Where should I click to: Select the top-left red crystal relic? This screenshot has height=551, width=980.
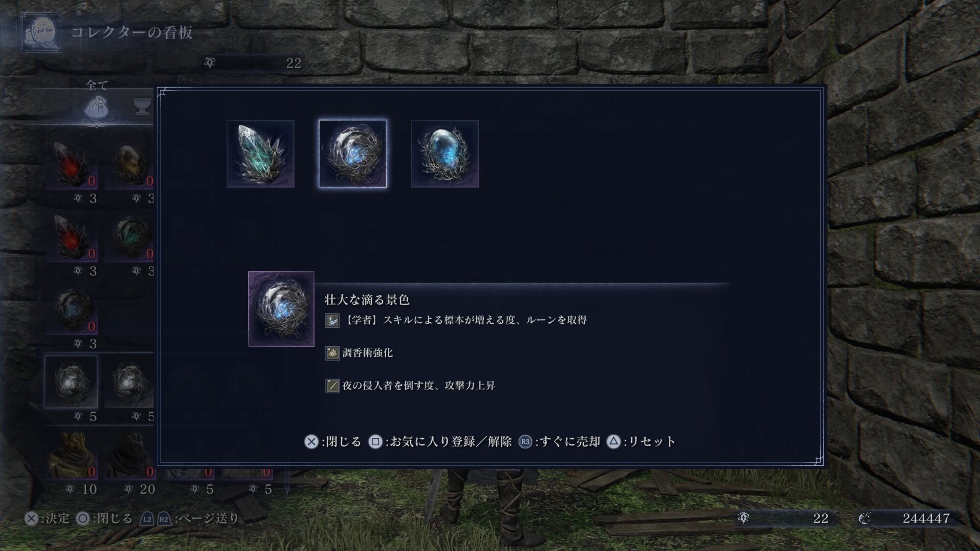(72, 165)
